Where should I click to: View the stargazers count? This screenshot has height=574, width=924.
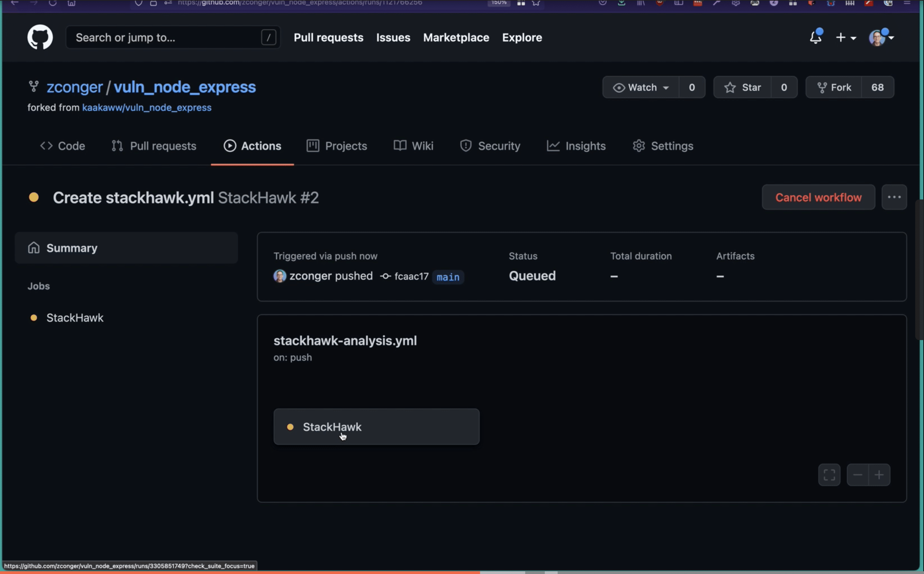click(x=784, y=87)
